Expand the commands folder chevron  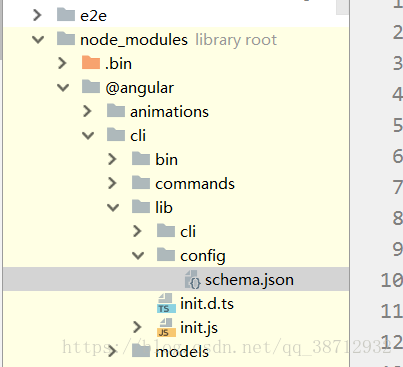[x=112, y=183]
